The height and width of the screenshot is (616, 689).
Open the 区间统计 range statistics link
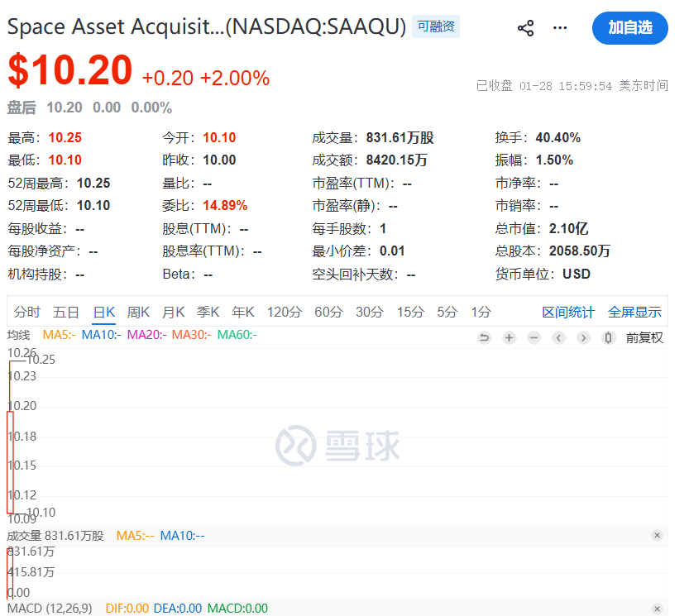pos(568,312)
